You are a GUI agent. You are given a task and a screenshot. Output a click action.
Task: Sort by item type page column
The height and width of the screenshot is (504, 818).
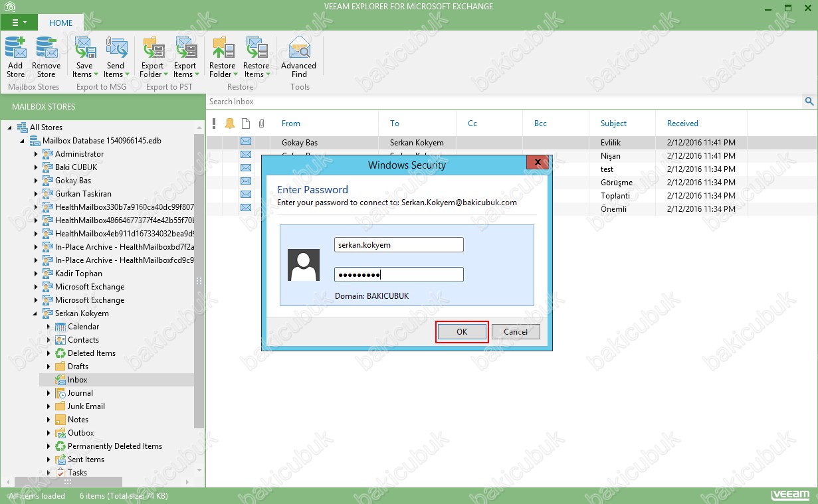coord(246,124)
